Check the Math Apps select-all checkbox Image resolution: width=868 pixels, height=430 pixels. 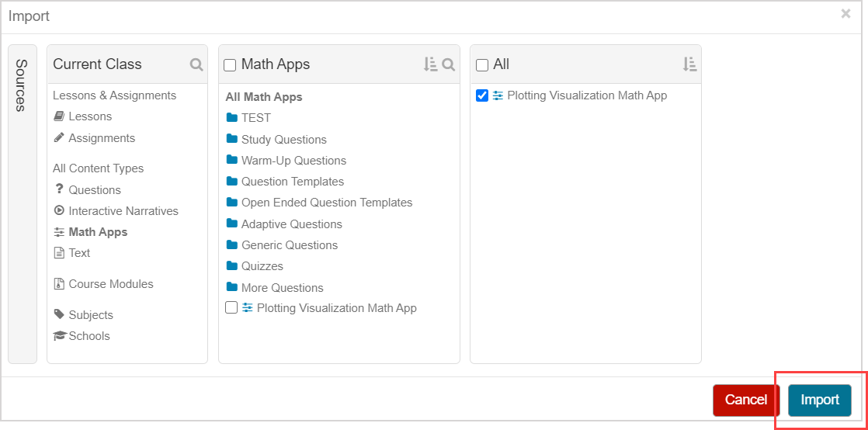coord(230,65)
